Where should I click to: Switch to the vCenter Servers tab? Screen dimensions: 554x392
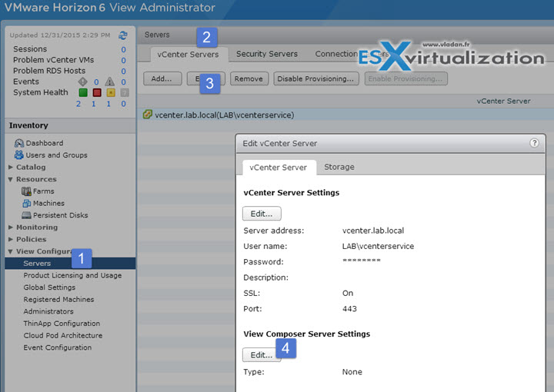tap(188, 55)
